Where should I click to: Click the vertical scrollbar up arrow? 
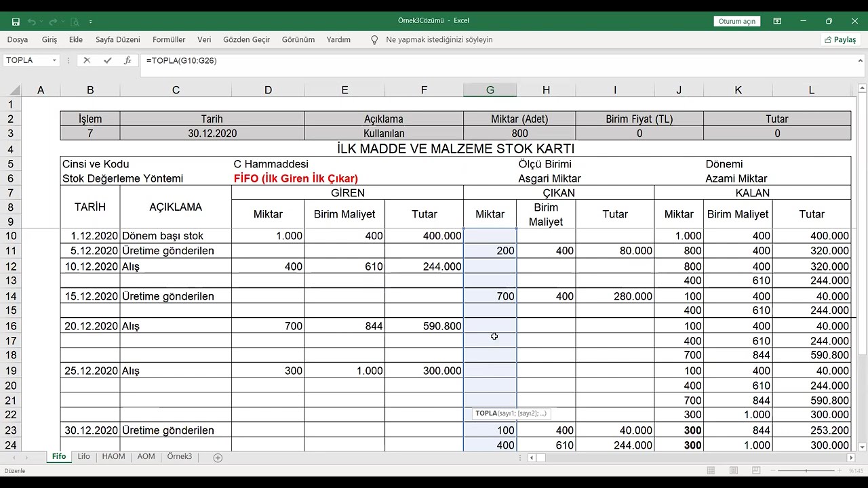tap(862, 88)
